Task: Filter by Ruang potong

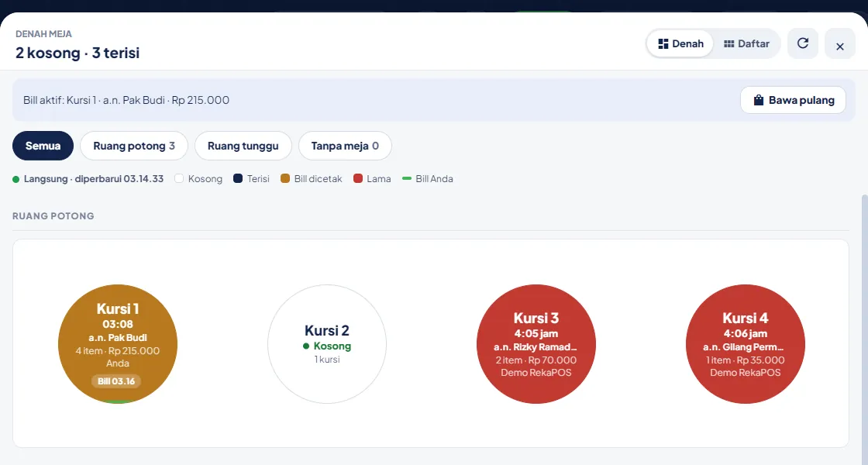Action: [x=134, y=146]
